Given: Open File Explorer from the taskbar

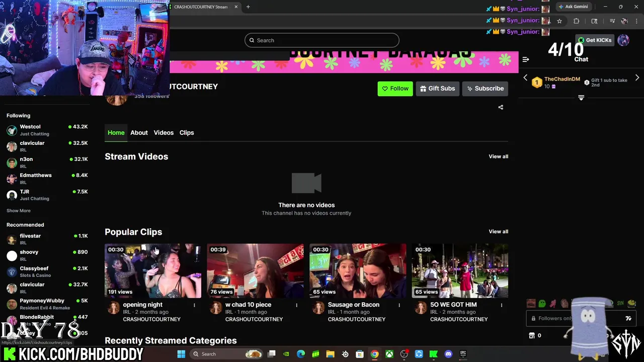Looking at the screenshot, I should pos(331,354).
